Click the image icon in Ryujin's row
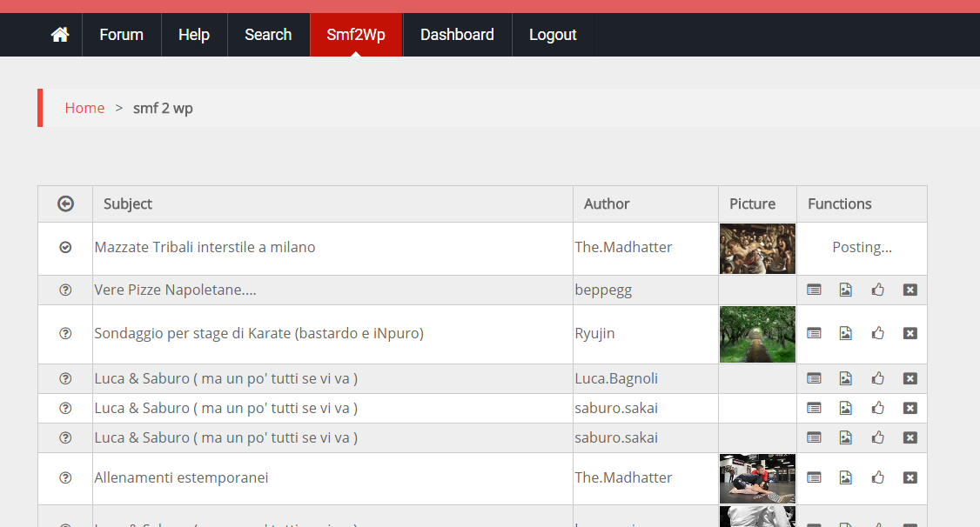This screenshot has height=527, width=980. (x=845, y=333)
